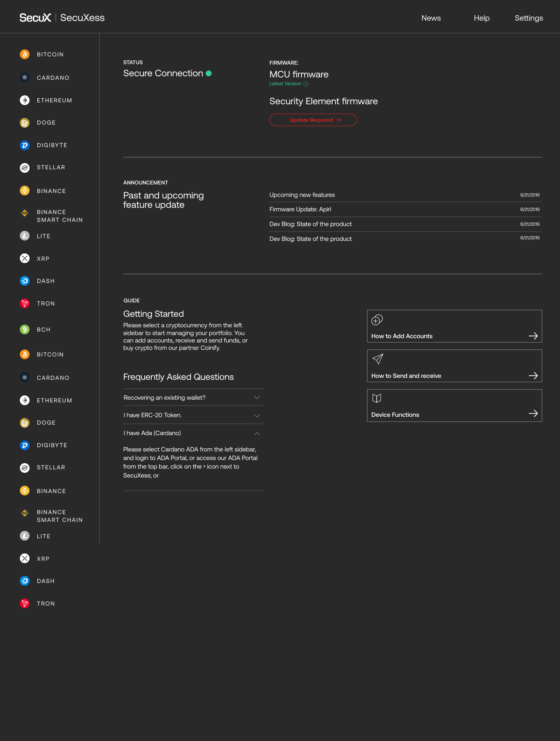560x741 pixels.
Task: Select the lower LITE label in sidebar
Action: (44, 536)
